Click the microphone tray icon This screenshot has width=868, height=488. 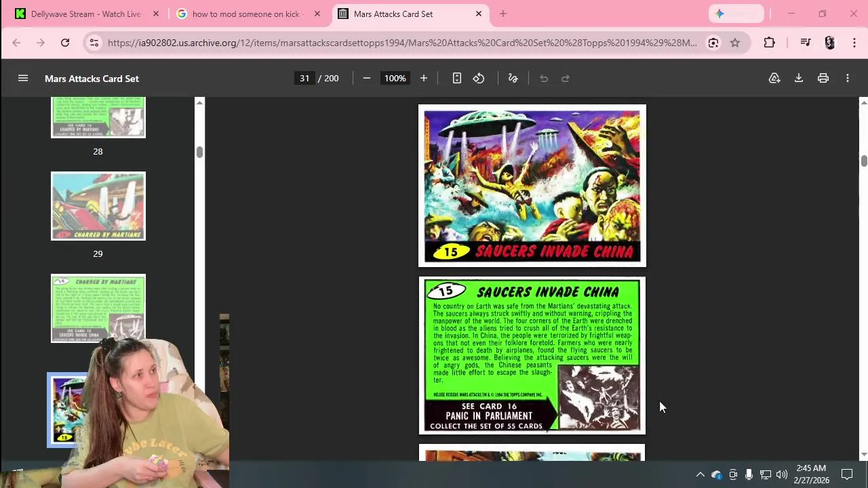pyautogui.click(x=749, y=474)
